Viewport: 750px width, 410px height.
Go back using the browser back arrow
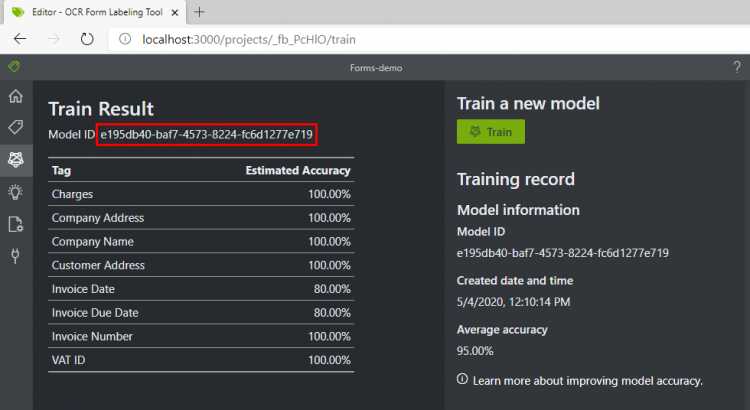[x=20, y=39]
